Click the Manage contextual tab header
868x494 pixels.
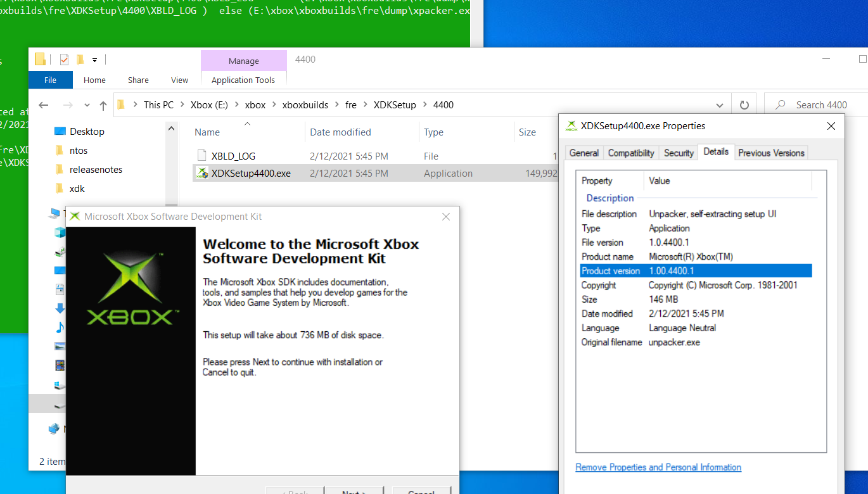[244, 61]
